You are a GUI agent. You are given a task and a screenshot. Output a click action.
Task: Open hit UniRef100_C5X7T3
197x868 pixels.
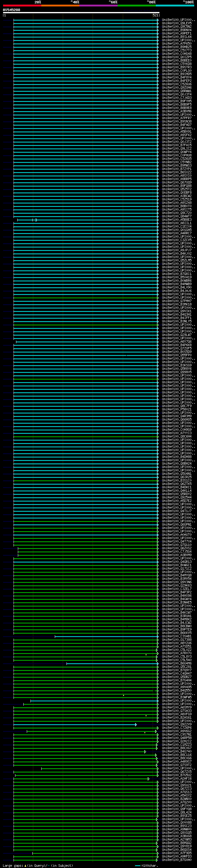click(176, 50)
